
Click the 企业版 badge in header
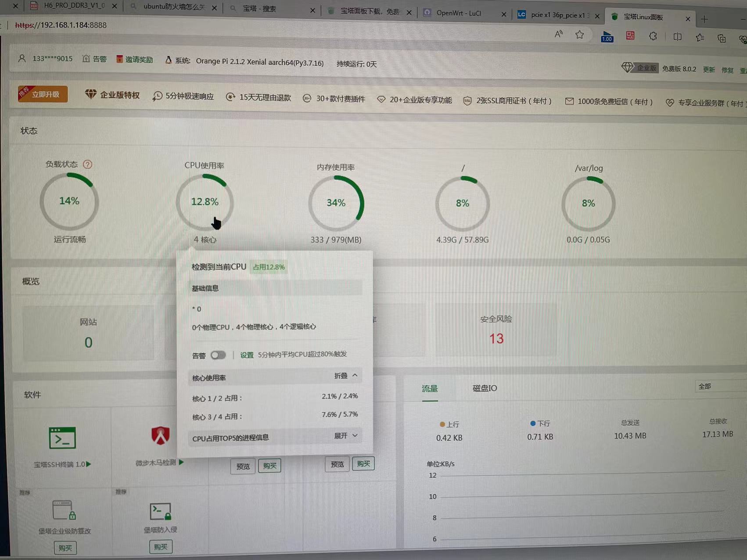(x=646, y=68)
